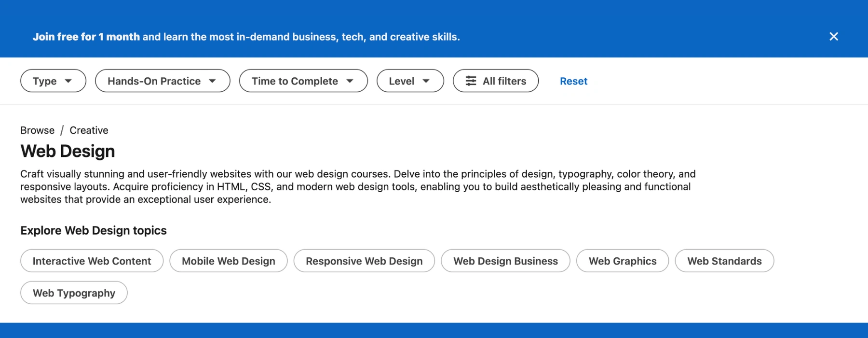Open the All filters panel
This screenshot has width=868, height=338.
pos(495,81)
